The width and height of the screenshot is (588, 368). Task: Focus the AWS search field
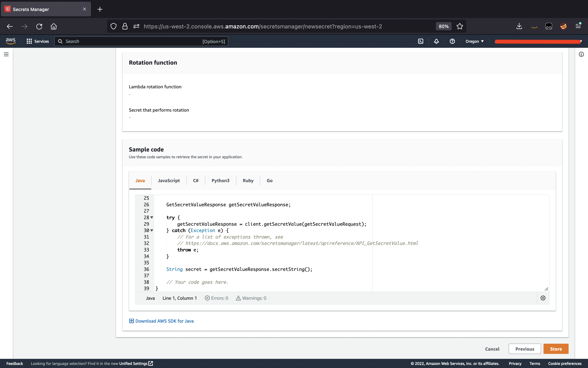[141, 41]
